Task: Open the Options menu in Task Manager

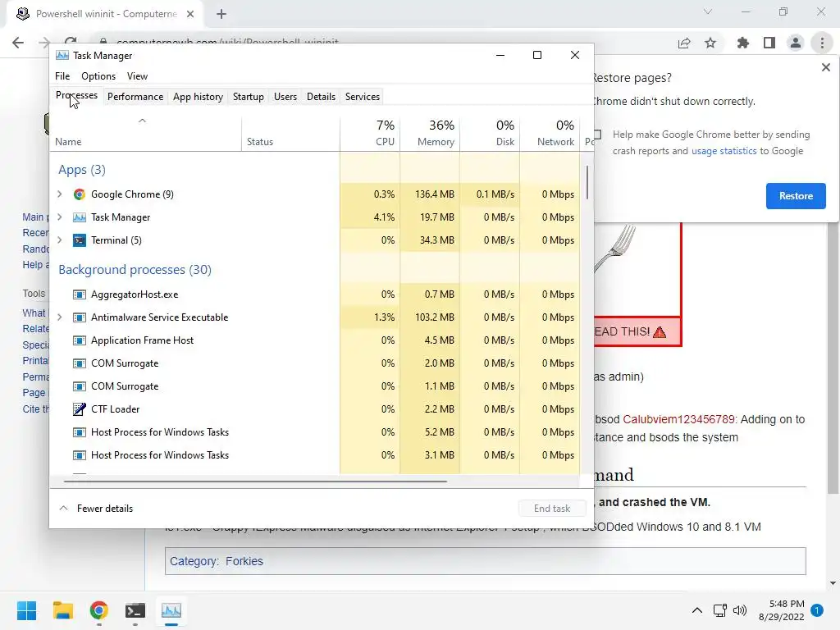Action: click(x=98, y=76)
